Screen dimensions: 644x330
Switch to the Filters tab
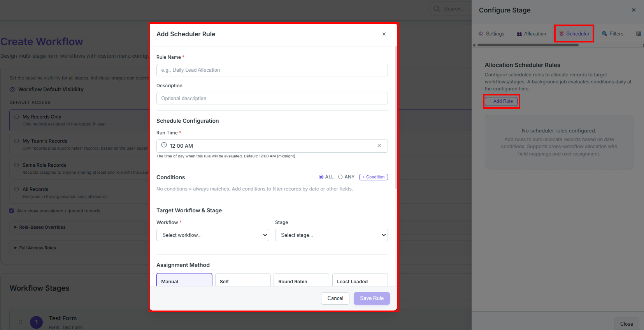[x=612, y=34]
